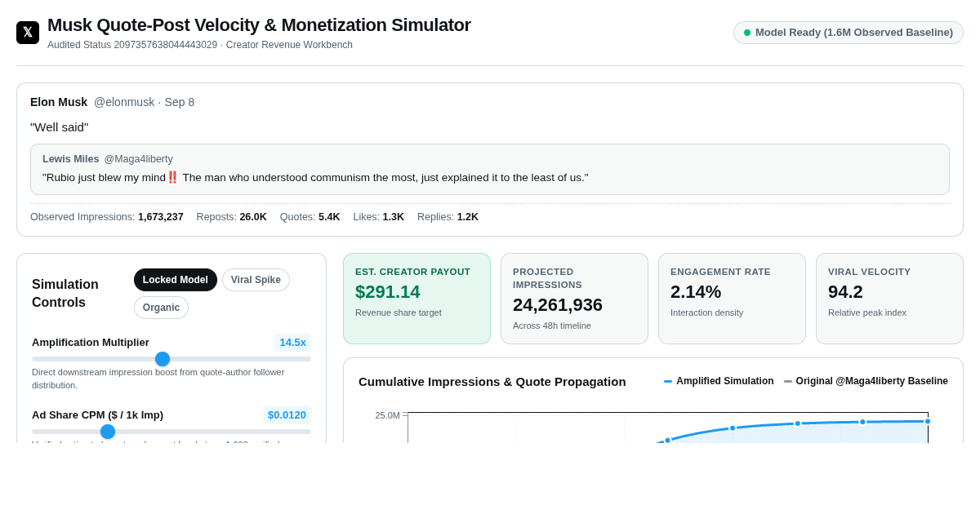Image resolution: width=980 pixels, height=514 pixels.
Task: Click the Quotes 5.4K stat
Action: [x=310, y=217]
